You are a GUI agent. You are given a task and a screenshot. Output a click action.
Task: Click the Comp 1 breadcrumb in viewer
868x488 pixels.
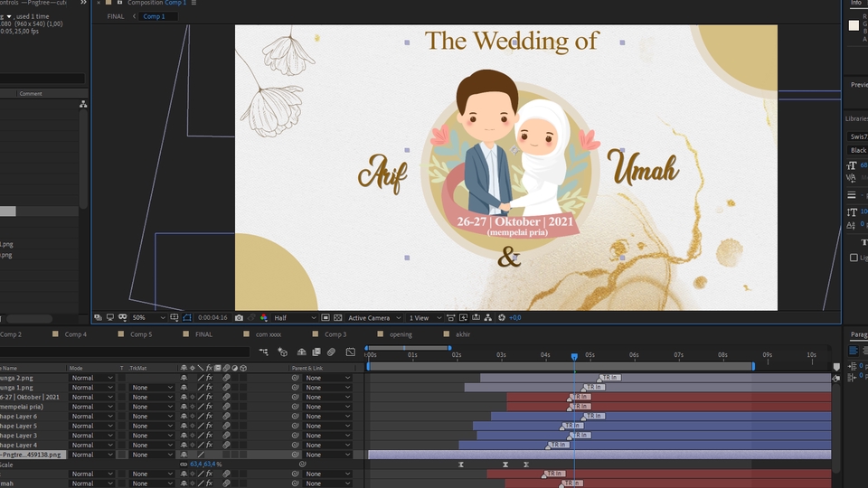[154, 16]
